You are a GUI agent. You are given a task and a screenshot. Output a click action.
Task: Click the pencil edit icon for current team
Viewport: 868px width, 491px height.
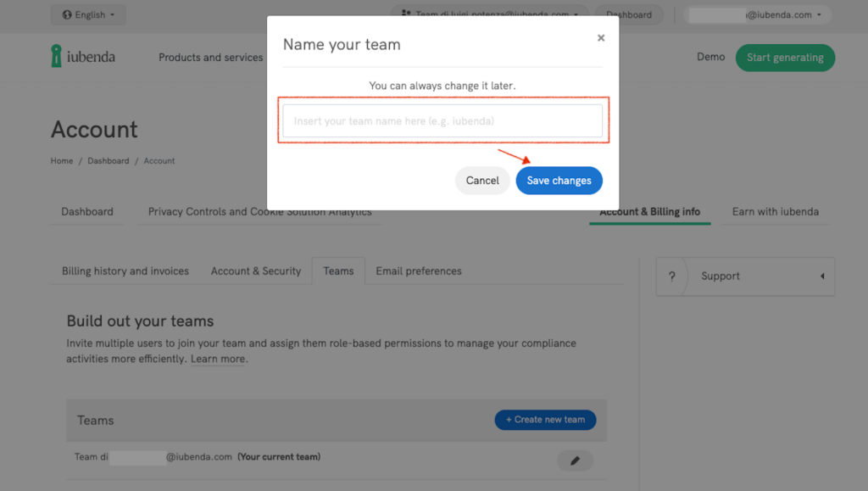575,460
